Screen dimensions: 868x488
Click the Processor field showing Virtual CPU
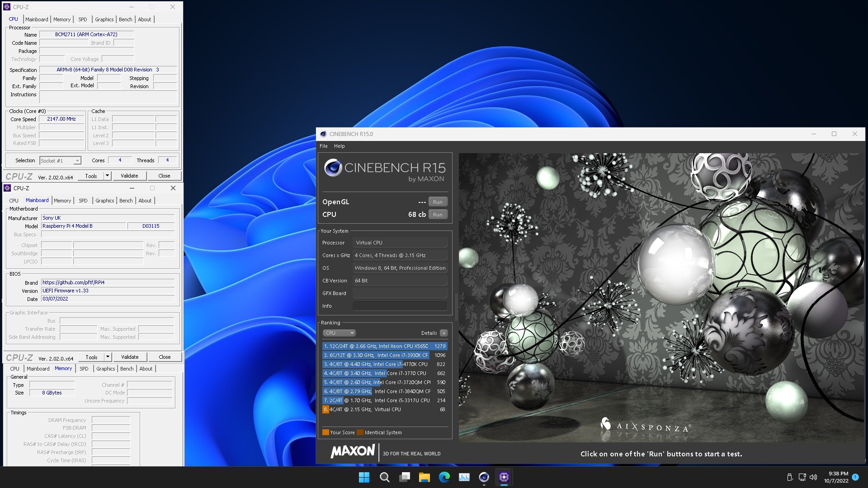(400, 243)
